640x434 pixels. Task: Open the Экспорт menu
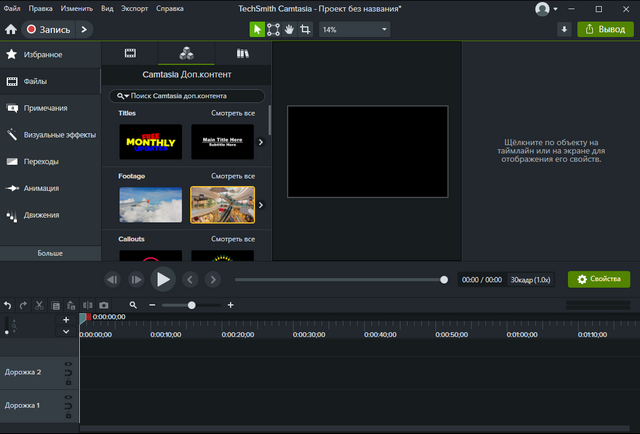[133, 8]
